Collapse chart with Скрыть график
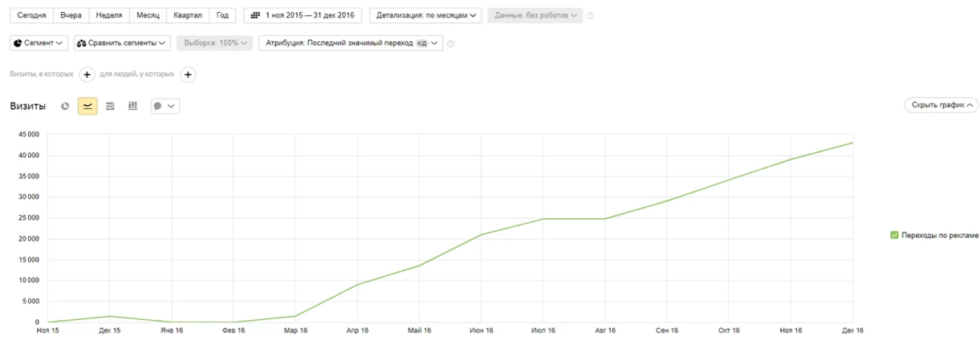 click(941, 105)
